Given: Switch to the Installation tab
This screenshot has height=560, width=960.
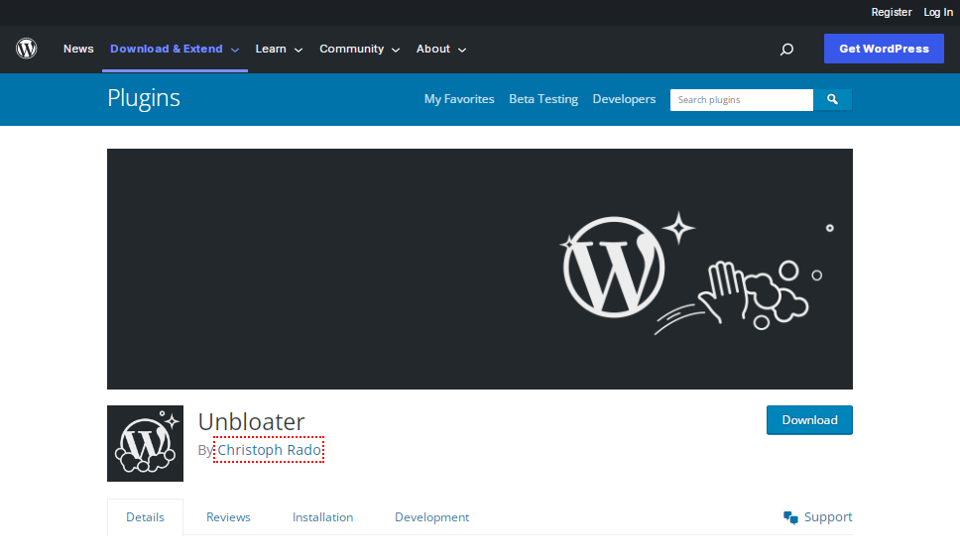Looking at the screenshot, I should coord(322,517).
